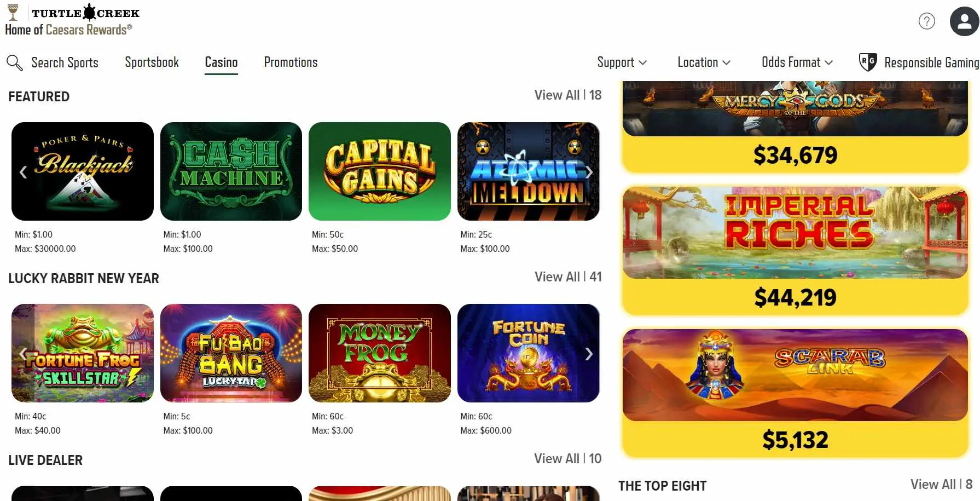Viewport: 980px width, 501px height.
Task: Show previous Featured games with left arrow
Action: tap(23, 172)
